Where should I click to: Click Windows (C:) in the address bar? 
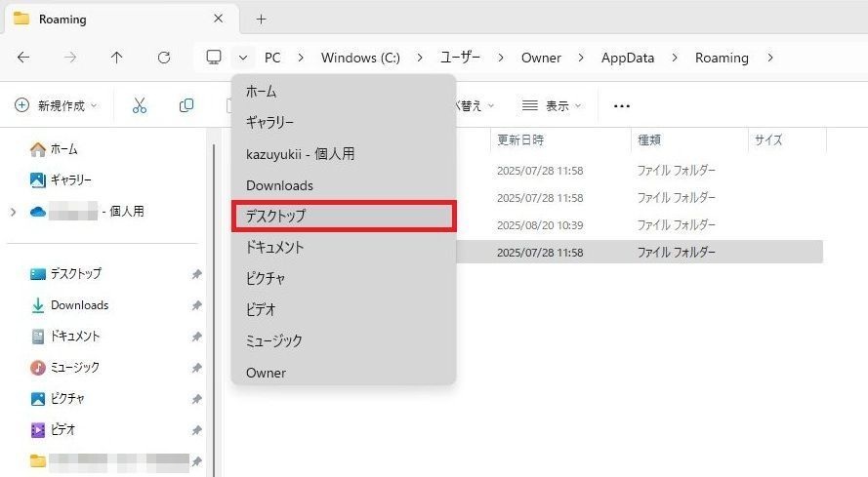coord(360,58)
